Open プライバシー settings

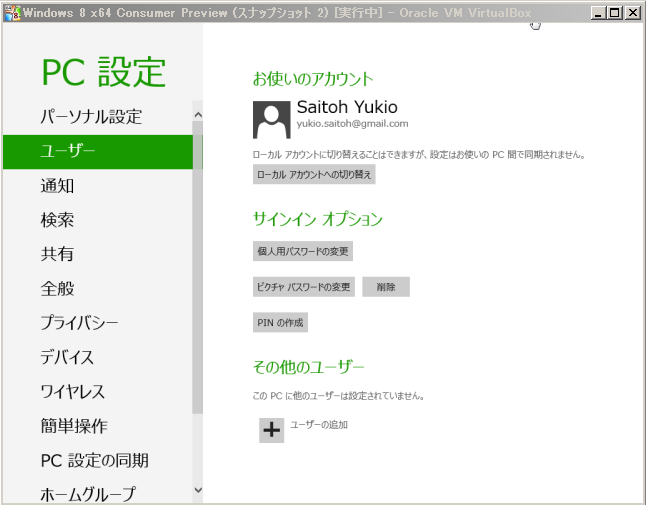79,323
